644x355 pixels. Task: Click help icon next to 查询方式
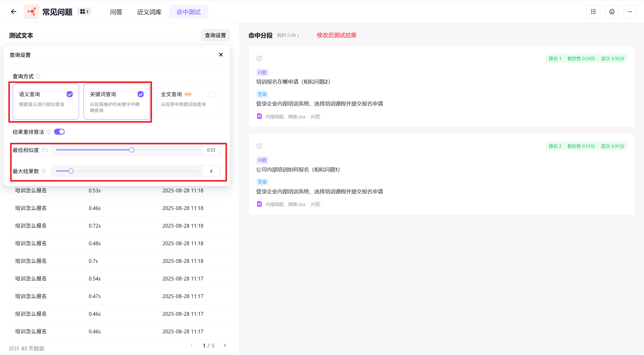pos(38,76)
